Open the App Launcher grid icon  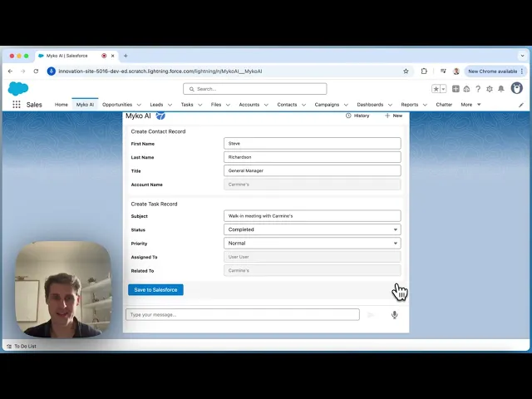17,105
